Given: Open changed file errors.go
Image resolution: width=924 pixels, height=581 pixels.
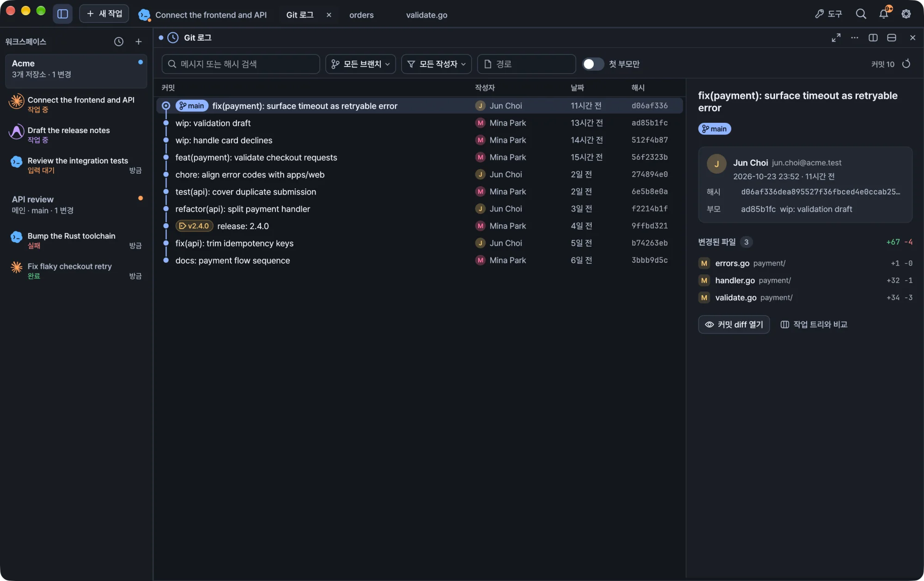Looking at the screenshot, I should [x=805, y=263].
